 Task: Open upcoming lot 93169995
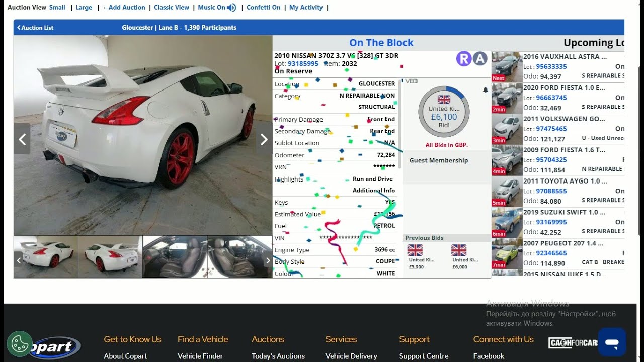[551, 222]
